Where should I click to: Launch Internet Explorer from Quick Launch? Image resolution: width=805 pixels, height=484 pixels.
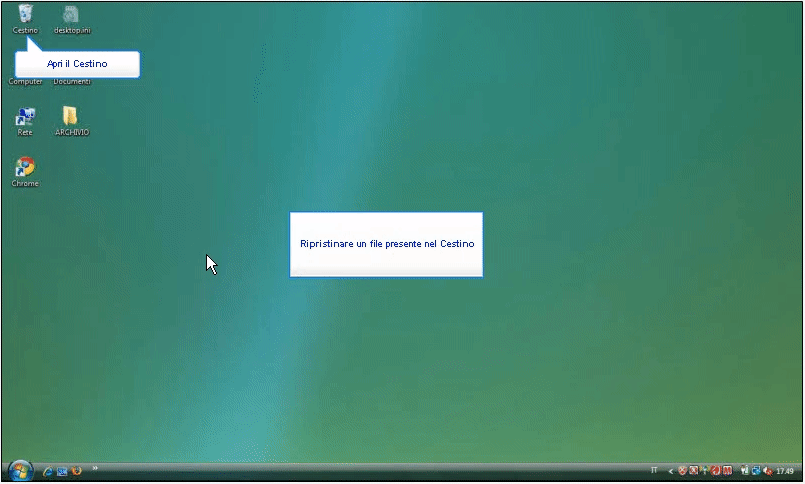click(47, 471)
